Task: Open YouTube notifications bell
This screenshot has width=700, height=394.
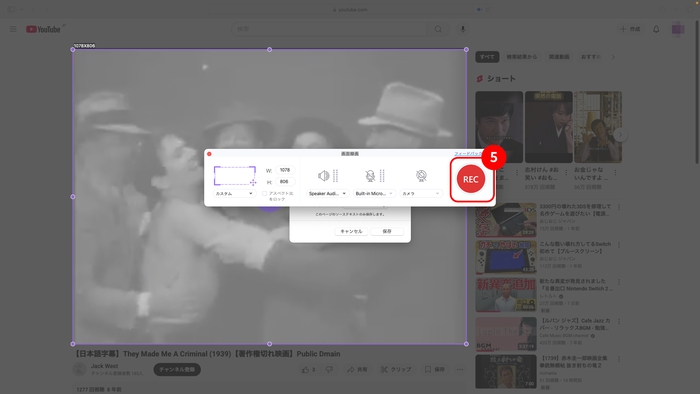Action: click(656, 29)
